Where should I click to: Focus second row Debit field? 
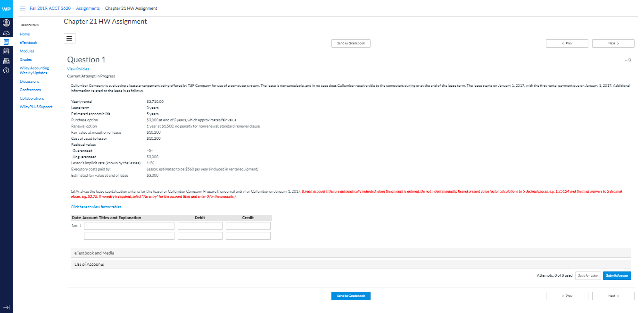point(200,236)
